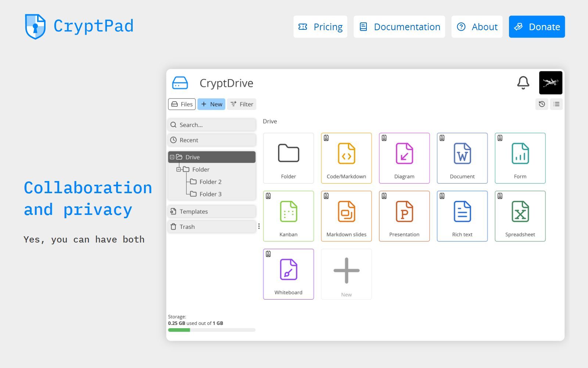This screenshot has width=588, height=368.
Task: Collapse the Folder tree node
Action: tap(179, 169)
